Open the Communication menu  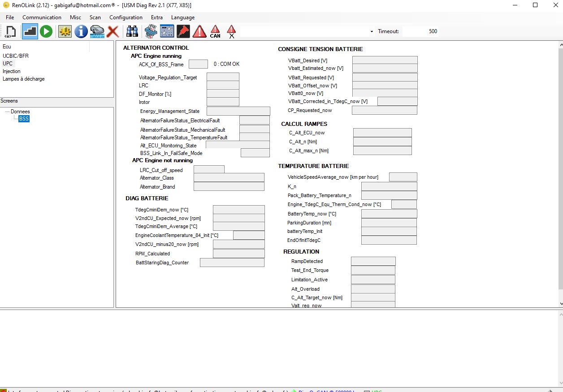tap(42, 17)
